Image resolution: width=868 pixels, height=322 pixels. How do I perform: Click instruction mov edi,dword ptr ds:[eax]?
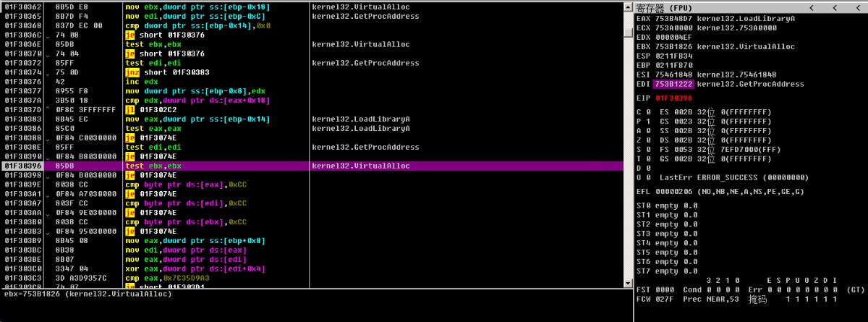tap(186, 250)
